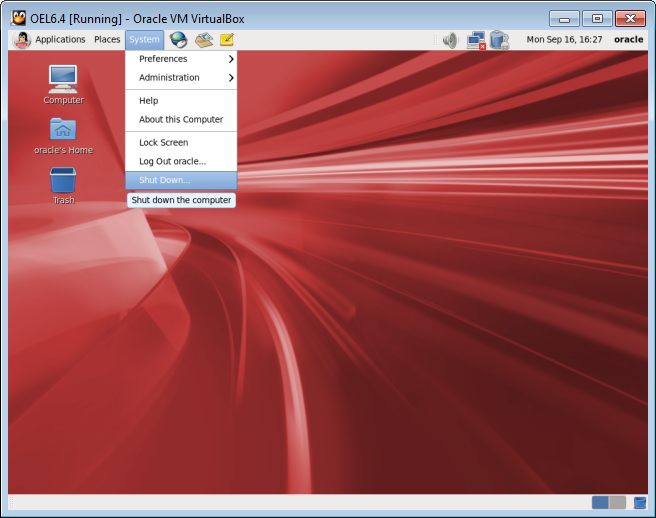The width and height of the screenshot is (656, 518).
Task: Open the clock showing Mon Sep 16, 16:27
Action: coord(564,40)
